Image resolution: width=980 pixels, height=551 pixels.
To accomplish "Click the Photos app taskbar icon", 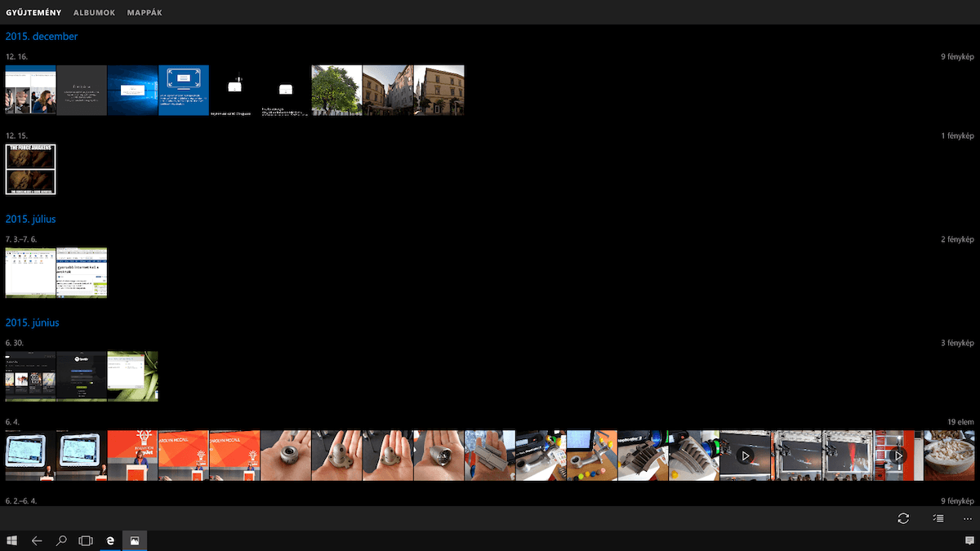I will pos(135,540).
